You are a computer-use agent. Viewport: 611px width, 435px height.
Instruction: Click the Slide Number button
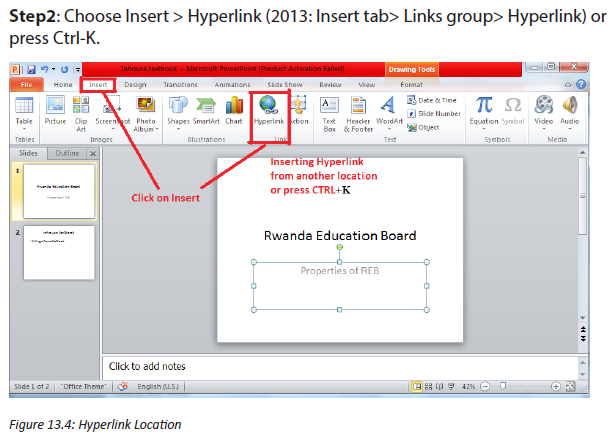coord(434,113)
